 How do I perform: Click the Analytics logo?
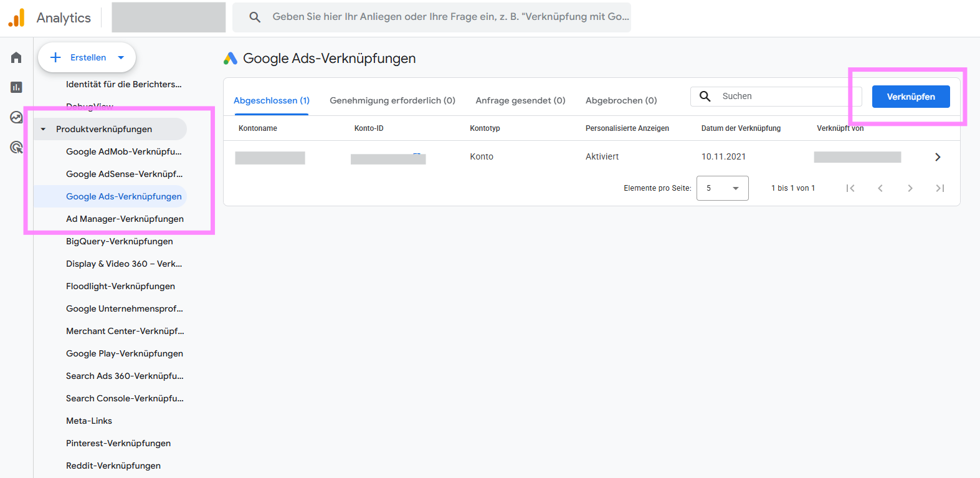[17, 17]
